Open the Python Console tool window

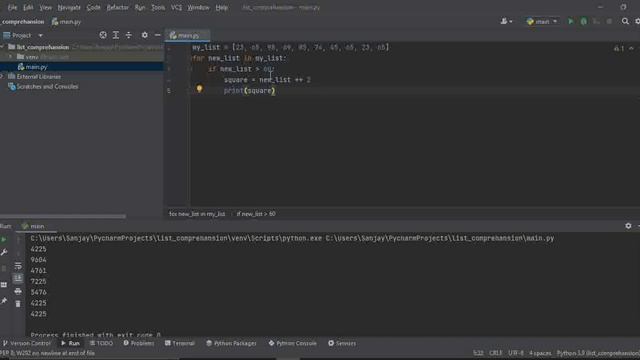tap(293, 343)
